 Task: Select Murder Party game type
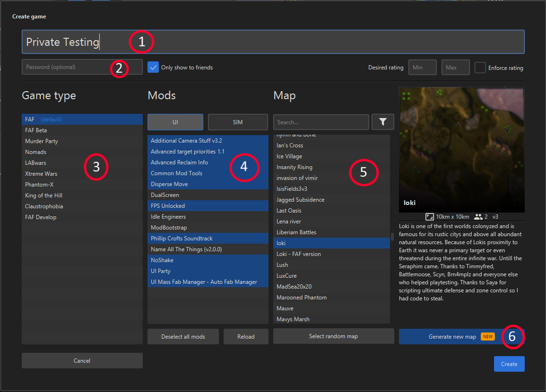82,141
